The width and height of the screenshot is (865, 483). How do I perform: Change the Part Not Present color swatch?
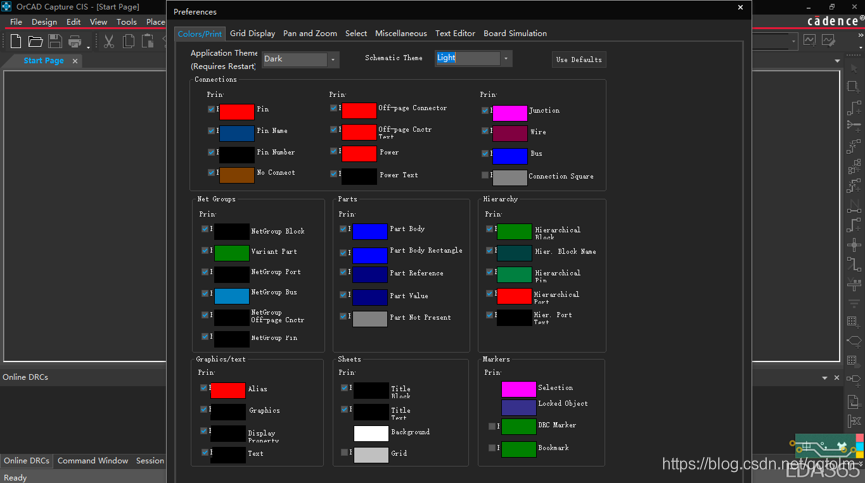tap(370, 319)
